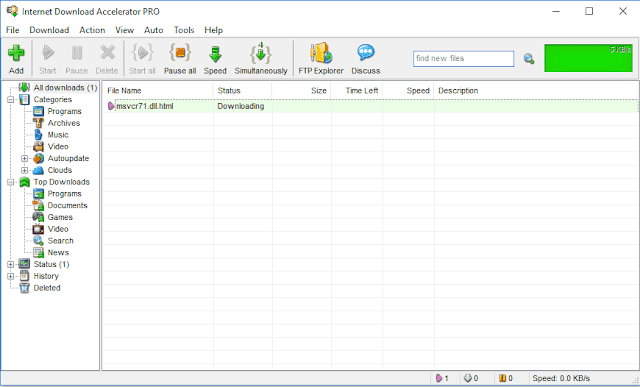
Task: Expand the Autoupdate tree branch
Action: click(x=24, y=158)
